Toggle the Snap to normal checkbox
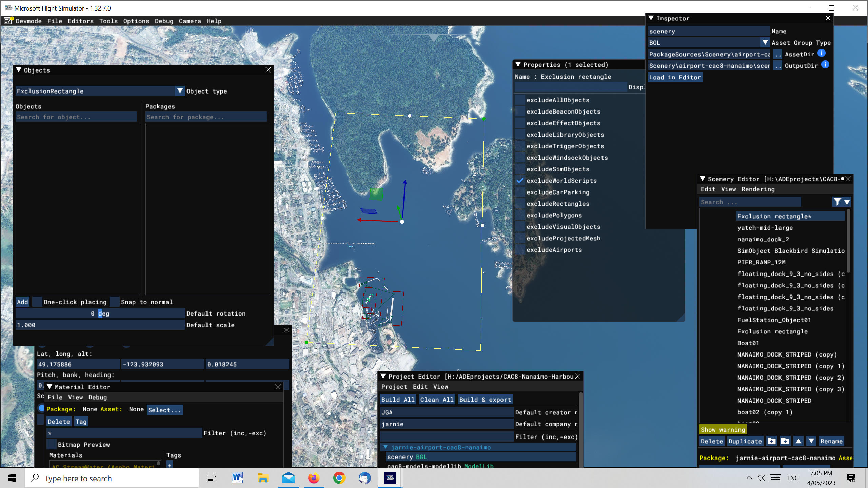 pos(115,302)
